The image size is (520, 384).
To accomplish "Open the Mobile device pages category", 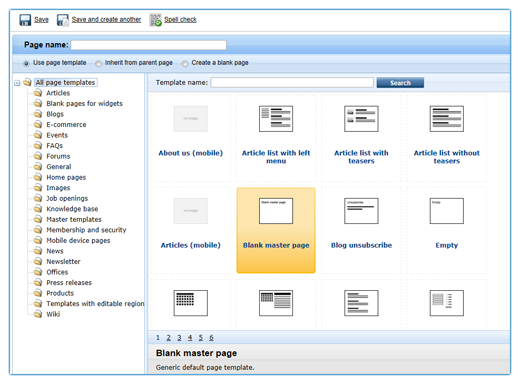I will (78, 241).
